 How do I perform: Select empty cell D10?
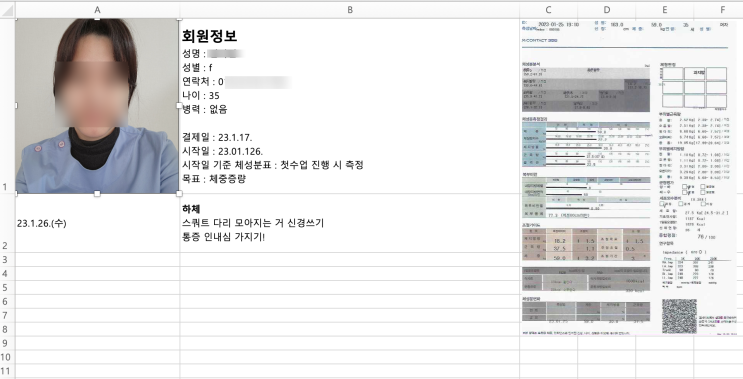[x=607, y=357]
